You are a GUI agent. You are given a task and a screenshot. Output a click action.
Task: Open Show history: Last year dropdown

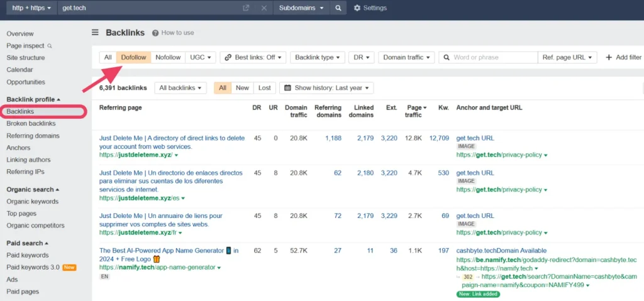click(x=326, y=88)
